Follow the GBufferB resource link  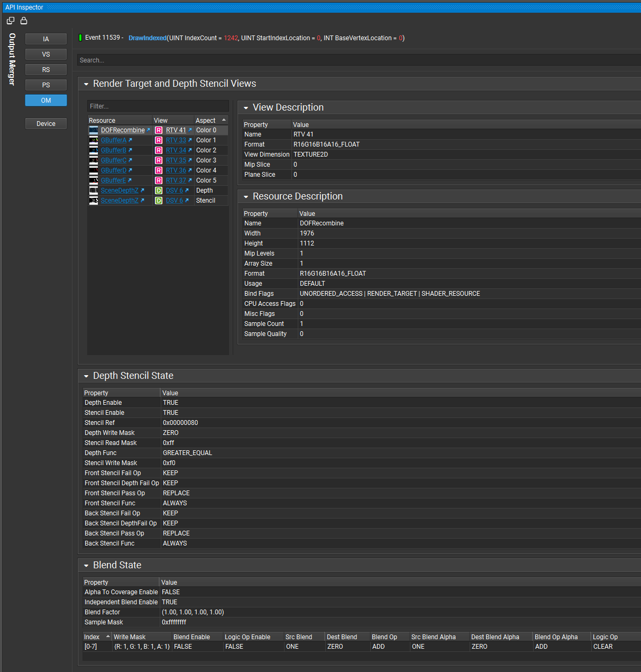point(114,150)
